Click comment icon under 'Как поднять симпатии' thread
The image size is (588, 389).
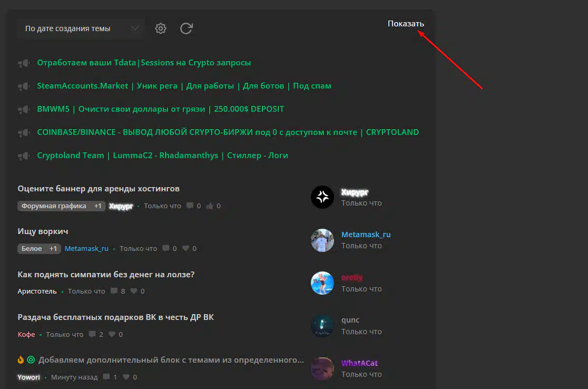tap(114, 291)
